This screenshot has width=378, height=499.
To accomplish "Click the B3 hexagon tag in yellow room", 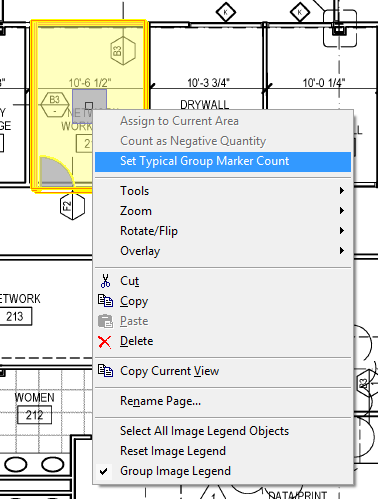I will click(x=123, y=51).
